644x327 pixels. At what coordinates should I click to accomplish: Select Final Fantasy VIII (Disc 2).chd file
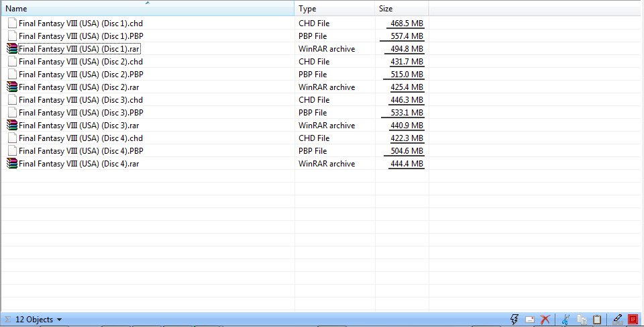pos(80,62)
